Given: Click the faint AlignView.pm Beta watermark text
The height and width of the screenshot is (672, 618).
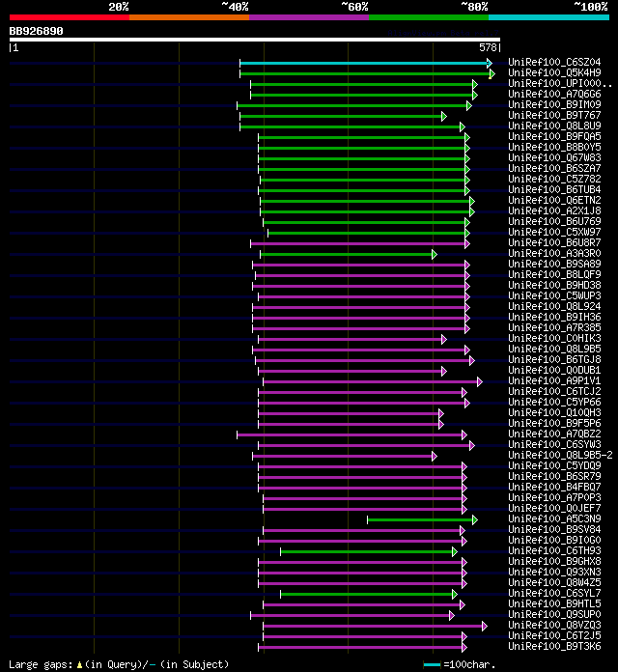Looking at the screenshot, I should click(x=443, y=33).
